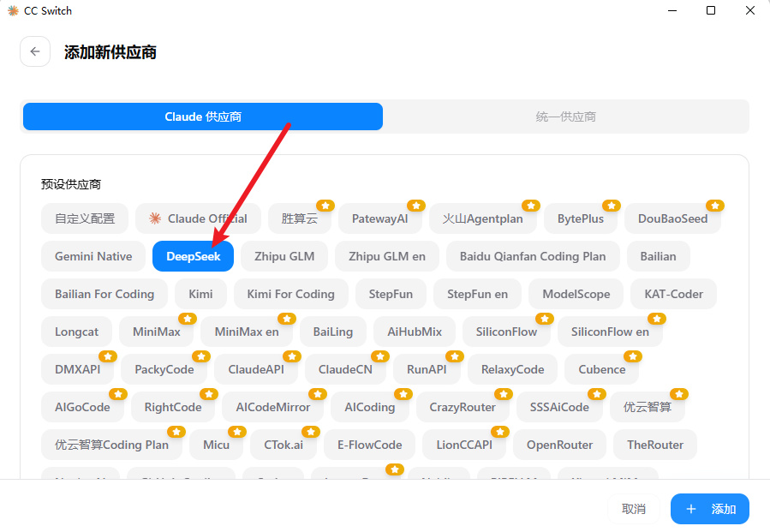This screenshot has width=770, height=532.
Task: Select AIGoCode preset
Action: pyautogui.click(x=82, y=407)
